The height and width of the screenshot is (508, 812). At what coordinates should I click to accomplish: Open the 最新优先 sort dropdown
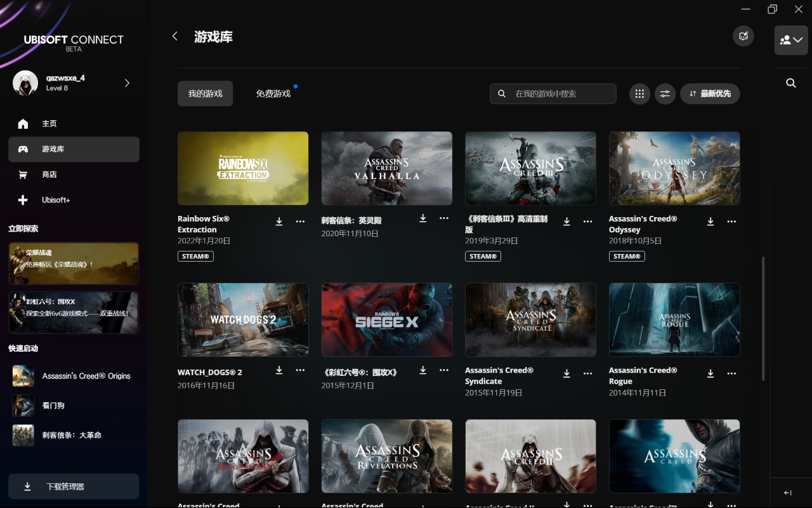tap(710, 94)
